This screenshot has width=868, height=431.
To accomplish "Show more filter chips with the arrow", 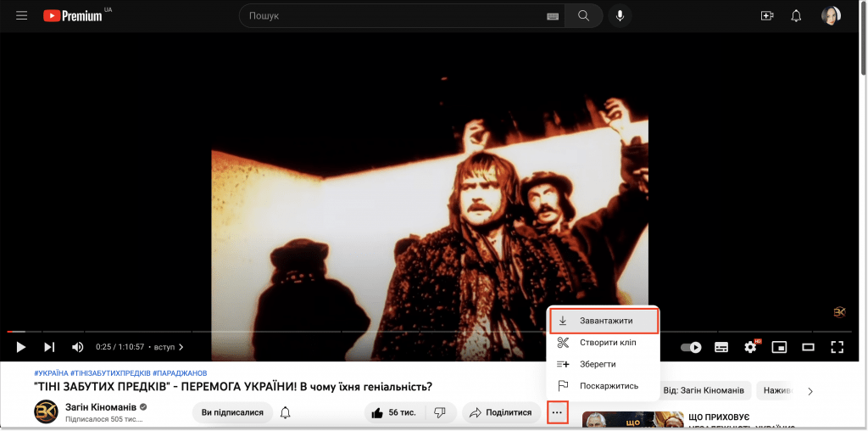I will click(x=810, y=391).
